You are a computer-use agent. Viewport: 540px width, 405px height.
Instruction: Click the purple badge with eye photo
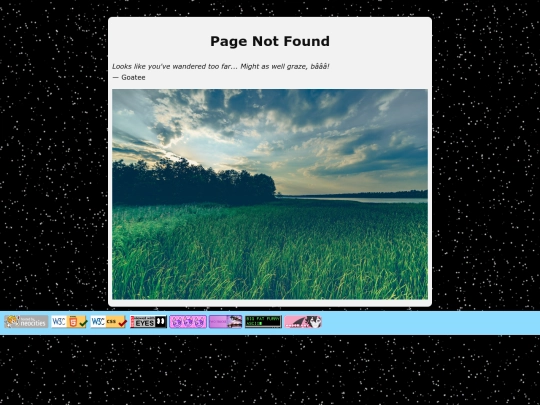click(226, 322)
